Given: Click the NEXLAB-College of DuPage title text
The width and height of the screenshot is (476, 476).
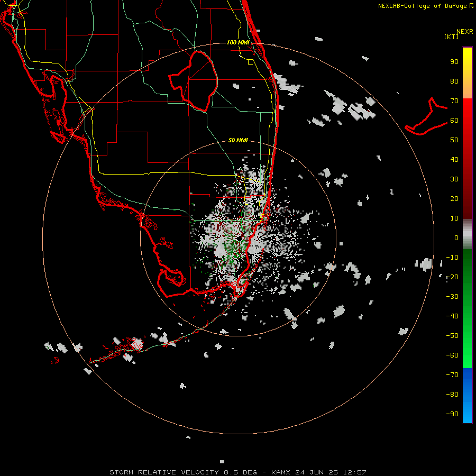Looking at the screenshot, I should point(422,6).
